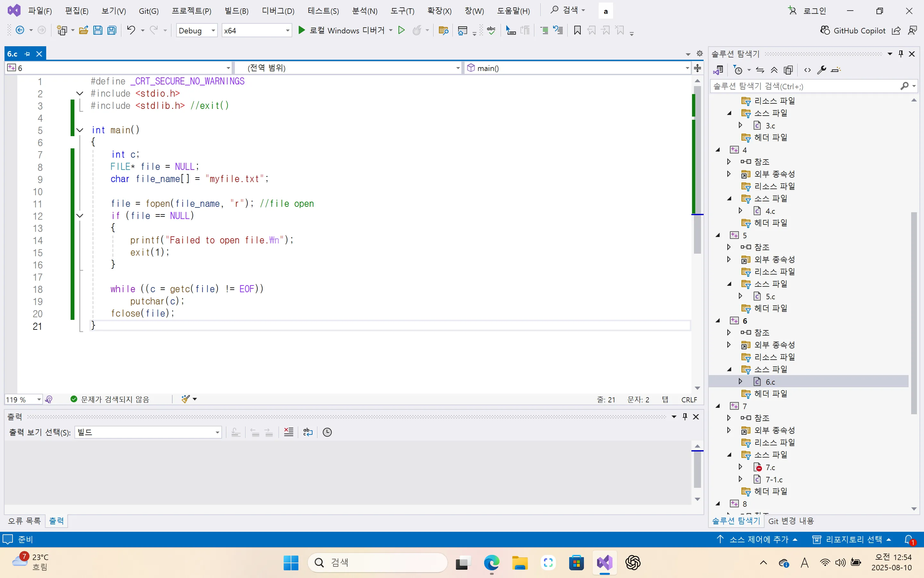Click Windows Start button
The height and width of the screenshot is (578, 924).
click(x=291, y=562)
